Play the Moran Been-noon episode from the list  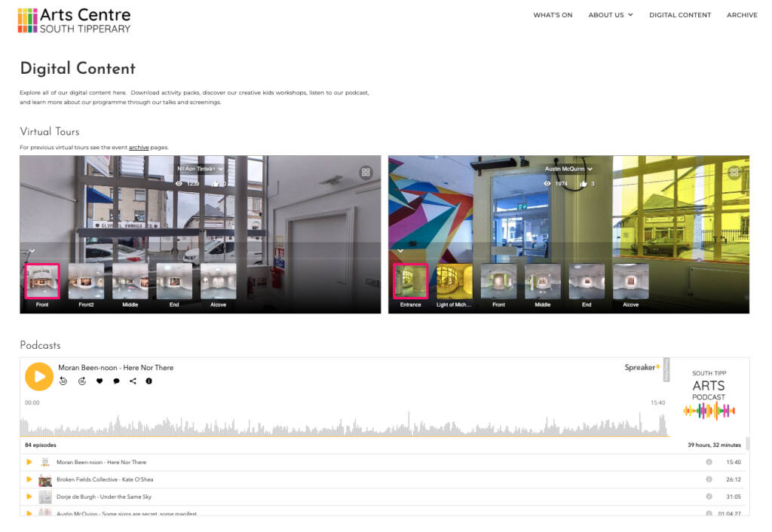coord(29,462)
